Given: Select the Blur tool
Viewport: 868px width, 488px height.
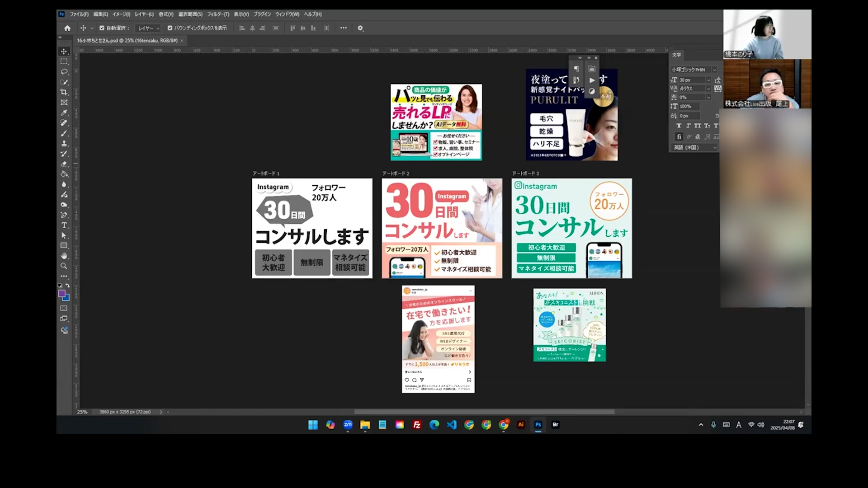Looking at the screenshot, I should point(64,184).
